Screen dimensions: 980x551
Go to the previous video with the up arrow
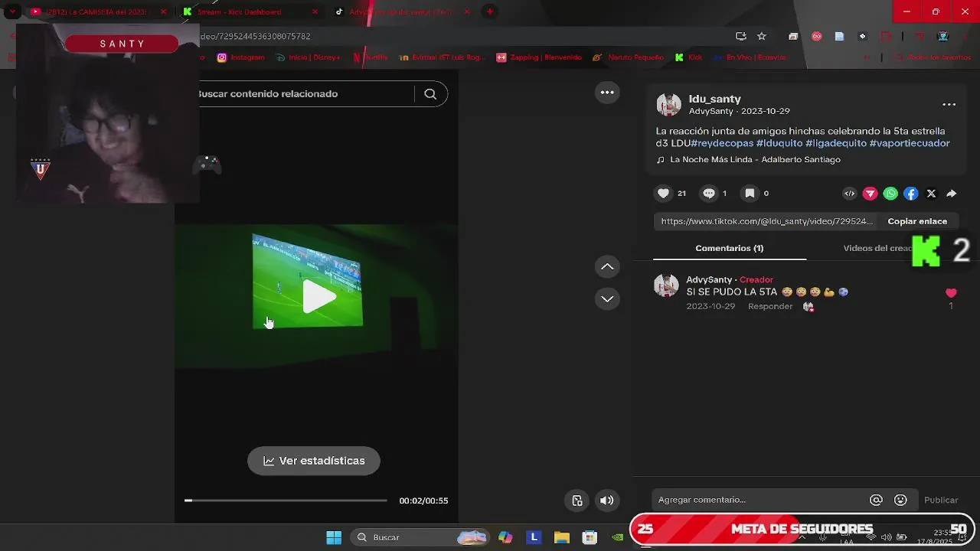pos(607,266)
